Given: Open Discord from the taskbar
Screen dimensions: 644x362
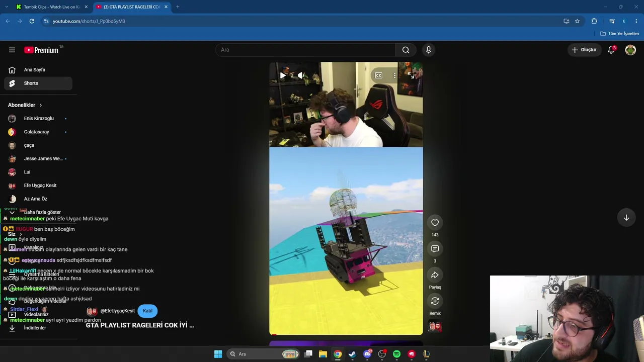Looking at the screenshot, I should (x=367, y=354).
